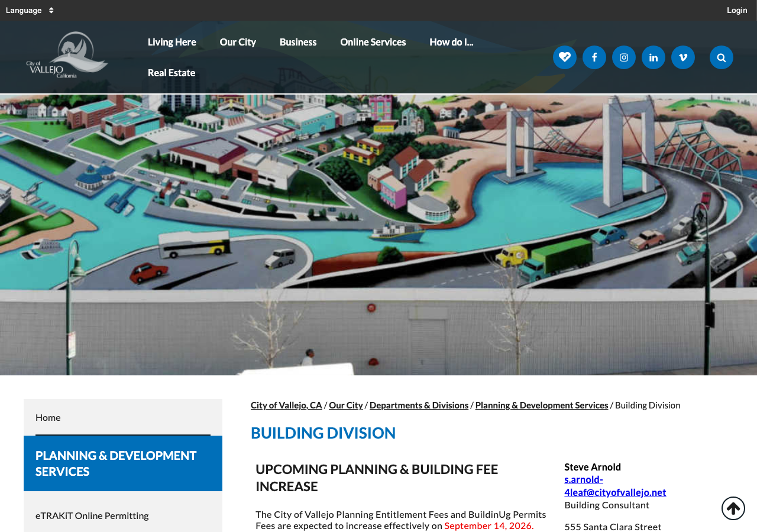Open the LinkedIn social icon
757x532 pixels.
(654, 57)
